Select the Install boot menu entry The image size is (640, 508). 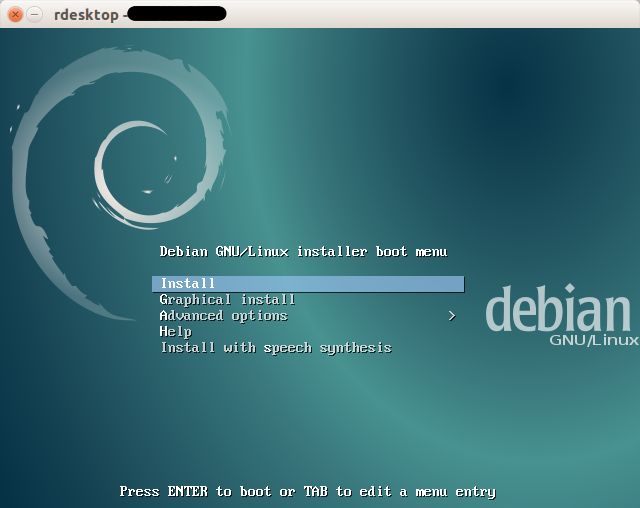tap(308, 284)
